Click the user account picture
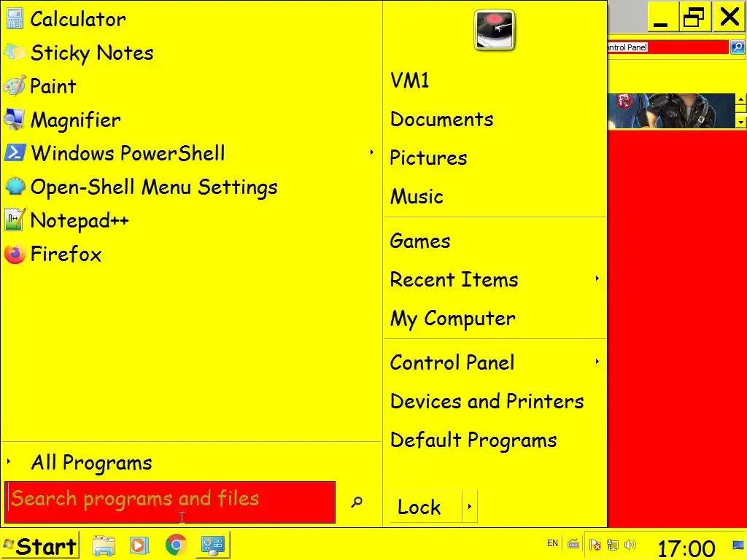Viewport: 747px width, 560px height. click(x=495, y=29)
